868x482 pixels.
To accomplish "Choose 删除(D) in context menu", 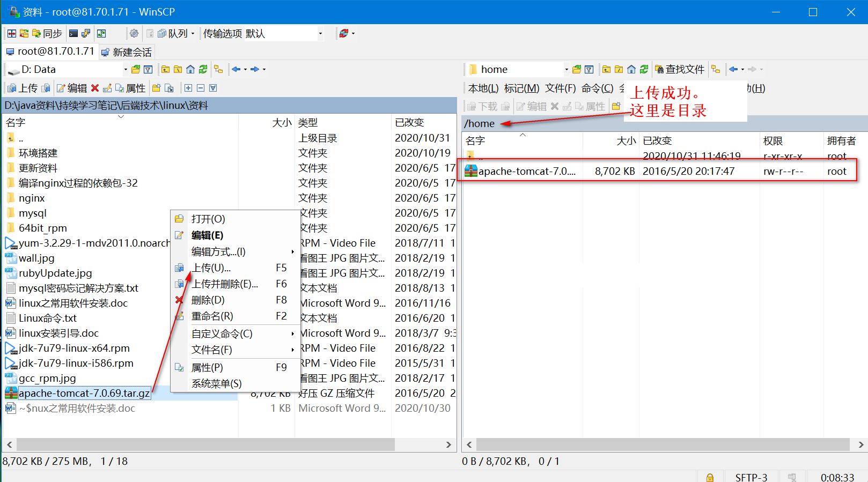I will (x=235, y=300).
